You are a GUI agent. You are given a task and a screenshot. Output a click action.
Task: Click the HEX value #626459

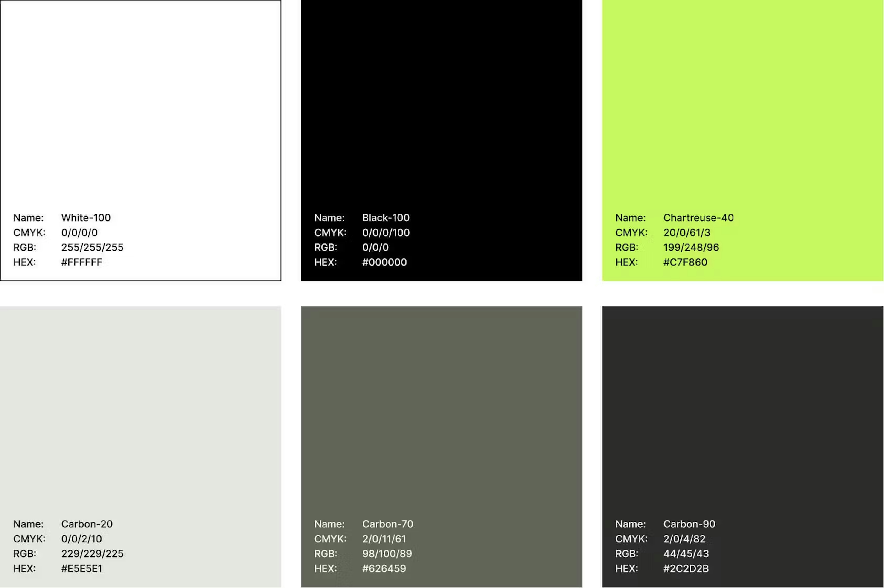[384, 568]
